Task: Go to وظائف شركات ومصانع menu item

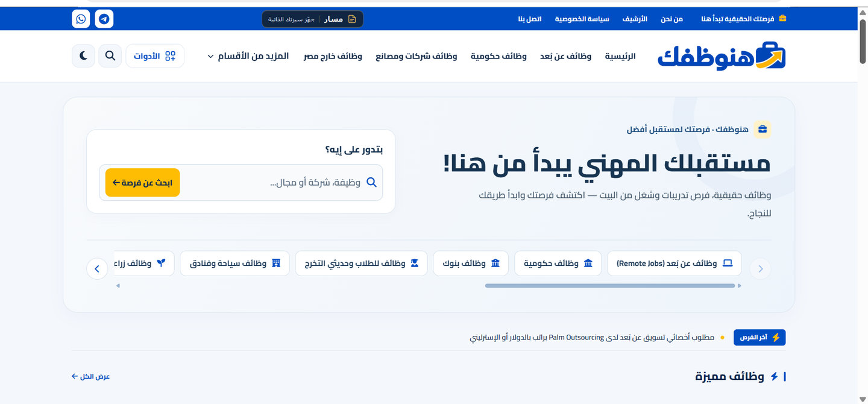Action: click(417, 56)
